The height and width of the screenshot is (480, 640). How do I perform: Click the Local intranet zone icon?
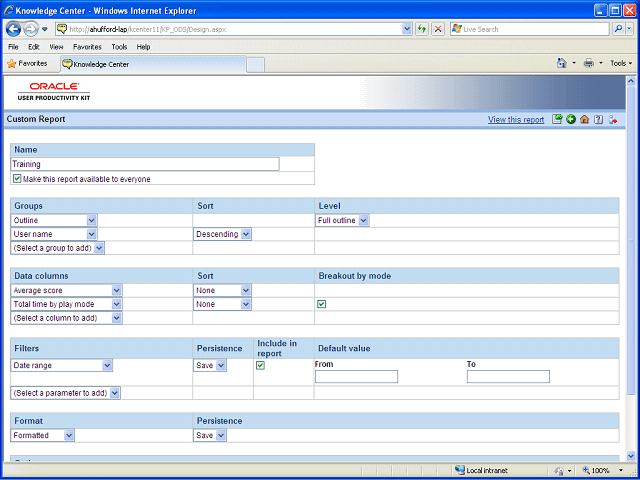pyautogui.click(x=460, y=470)
